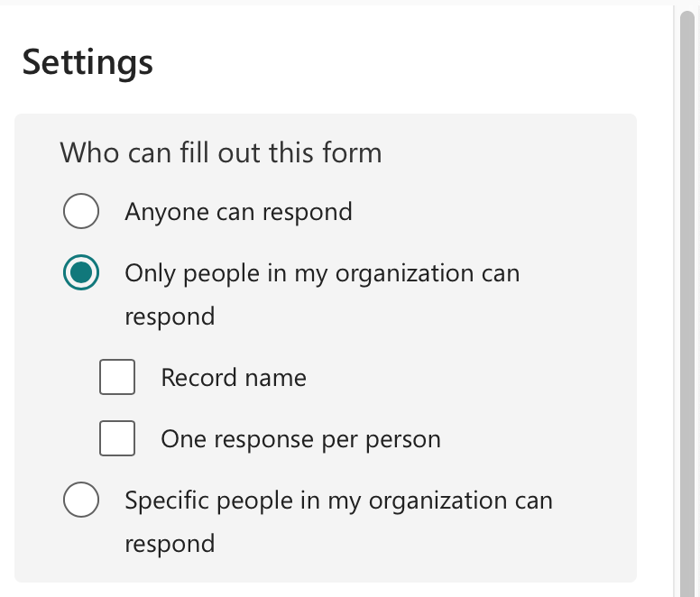700x597 pixels.
Task: Click the word 'Record' beside the first checkbox
Action: pos(193,377)
